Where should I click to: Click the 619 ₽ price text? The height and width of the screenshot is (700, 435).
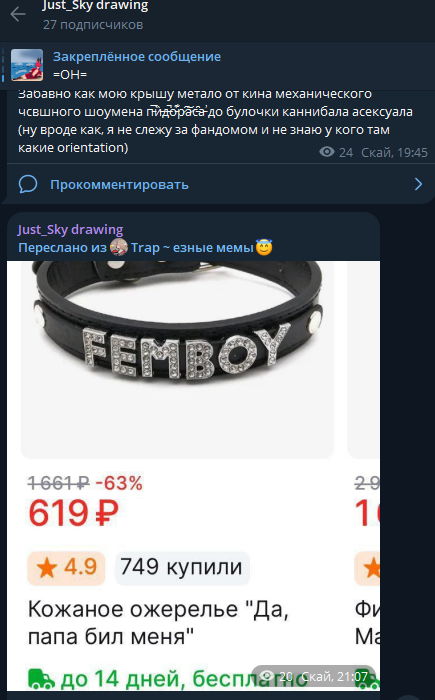point(73,513)
